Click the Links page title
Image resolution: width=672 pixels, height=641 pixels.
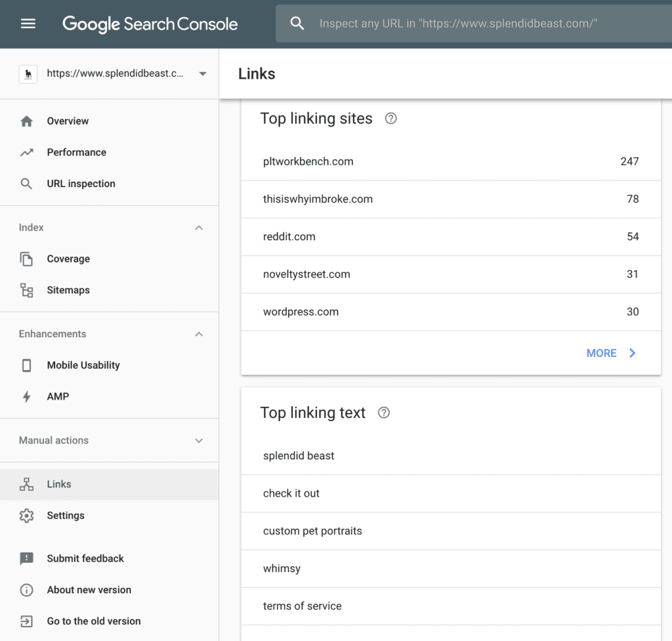[x=257, y=73]
